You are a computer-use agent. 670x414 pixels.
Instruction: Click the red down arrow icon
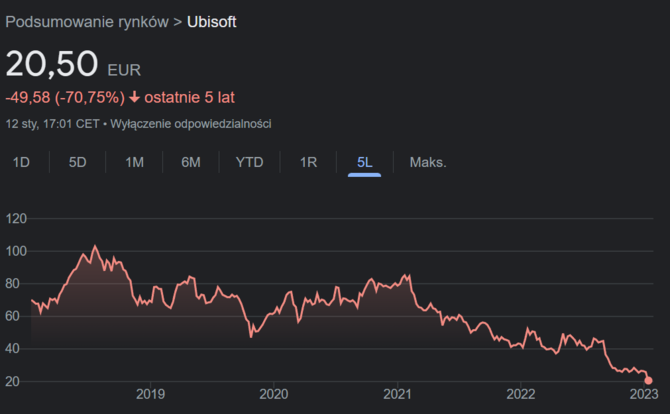(x=135, y=97)
